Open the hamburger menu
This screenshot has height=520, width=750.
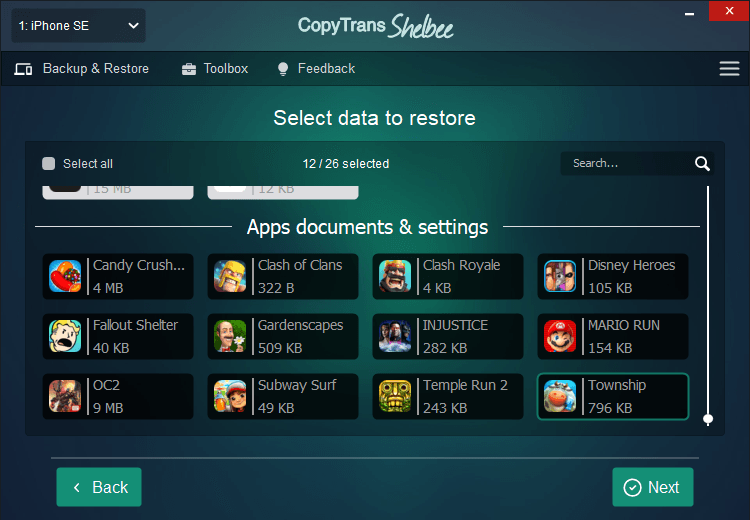pos(729,68)
